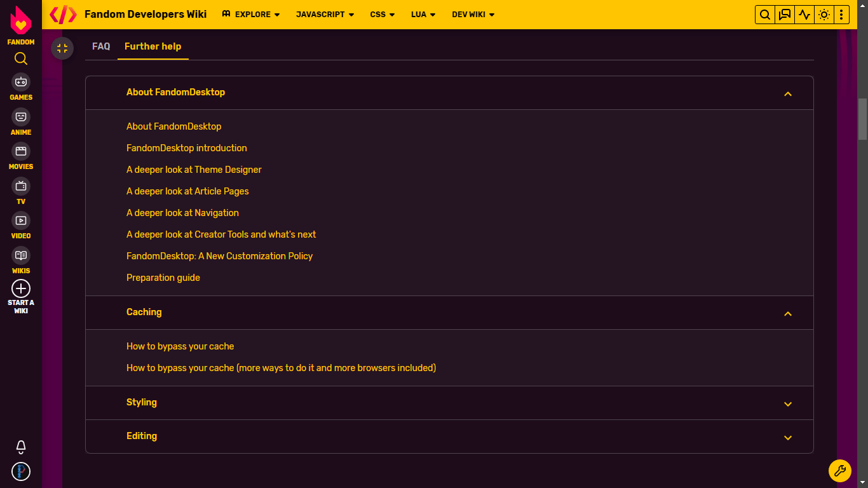Open the yellow wrench tools button
The height and width of the screenshot is (488, 868).
839,471
